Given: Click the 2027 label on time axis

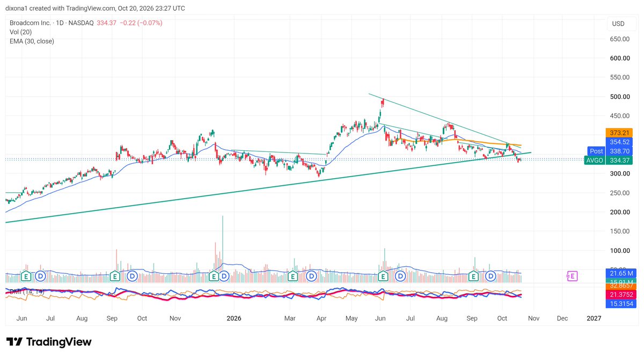Looking at the screenshot, I should [594, 318].
